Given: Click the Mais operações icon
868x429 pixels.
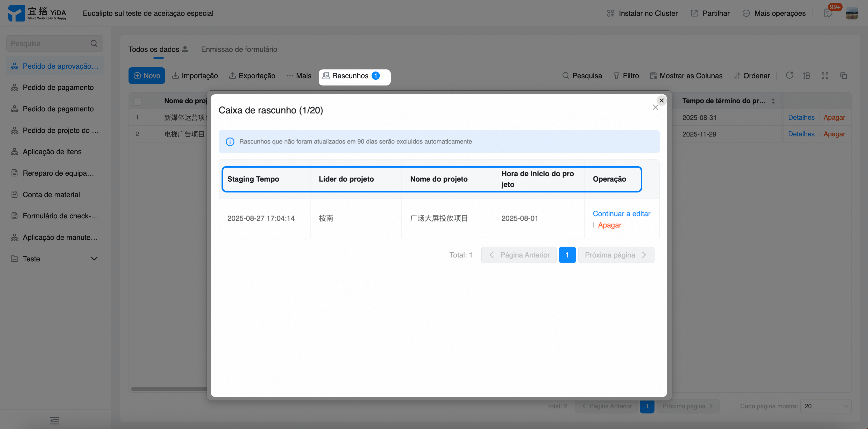Looking at the screenshot, I should [x=746, y=13].
